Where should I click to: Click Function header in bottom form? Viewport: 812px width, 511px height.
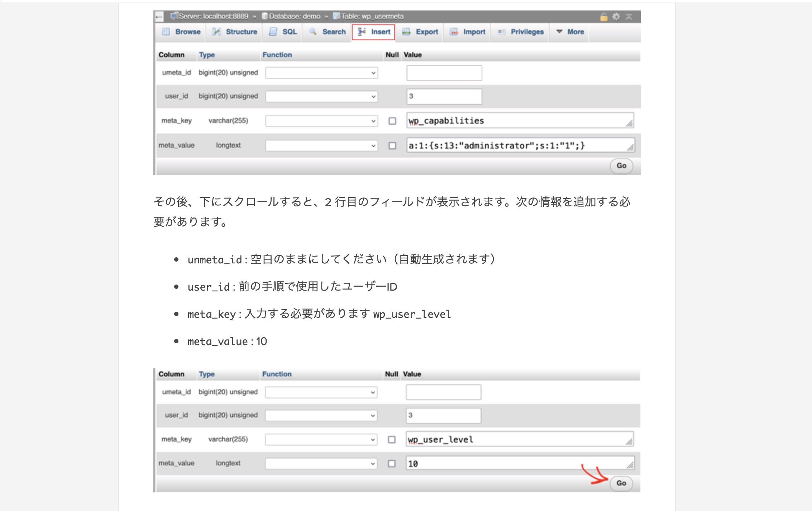click(277, 374)
